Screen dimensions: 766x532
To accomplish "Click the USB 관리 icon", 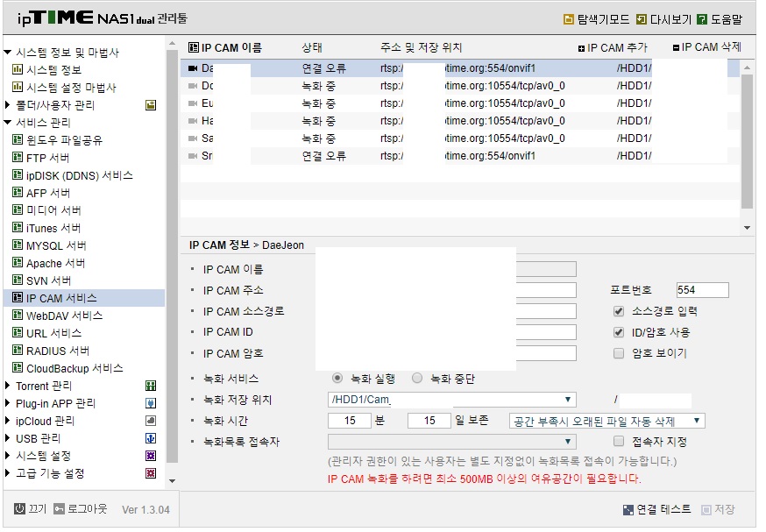I will (151, 438).
